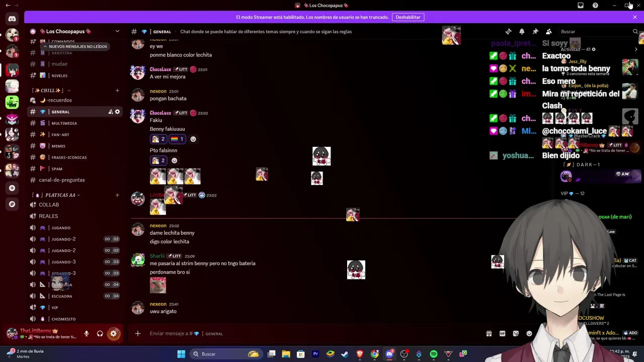Viewport: 644px width, 362px height.
Task: Create channel in CHILL category
Action: pyautogui.click(x=117, y=90)
